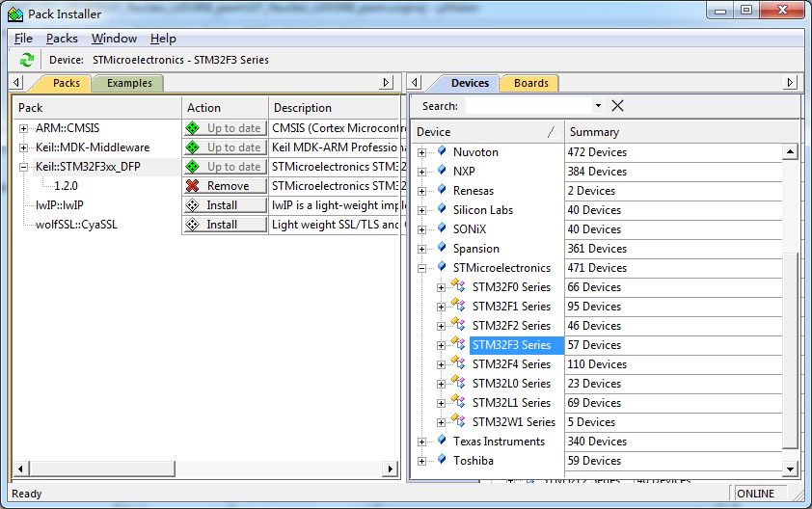Expand the Keil::MDK-Middleware pack node

point(23,148)
